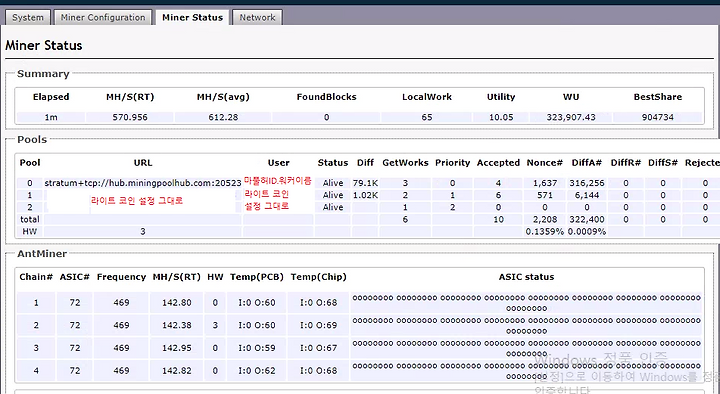Click chain 1 ASIC status string
The height and width of the screenshot is (394, 720).
pyautogui.click(x=526, y=303)
